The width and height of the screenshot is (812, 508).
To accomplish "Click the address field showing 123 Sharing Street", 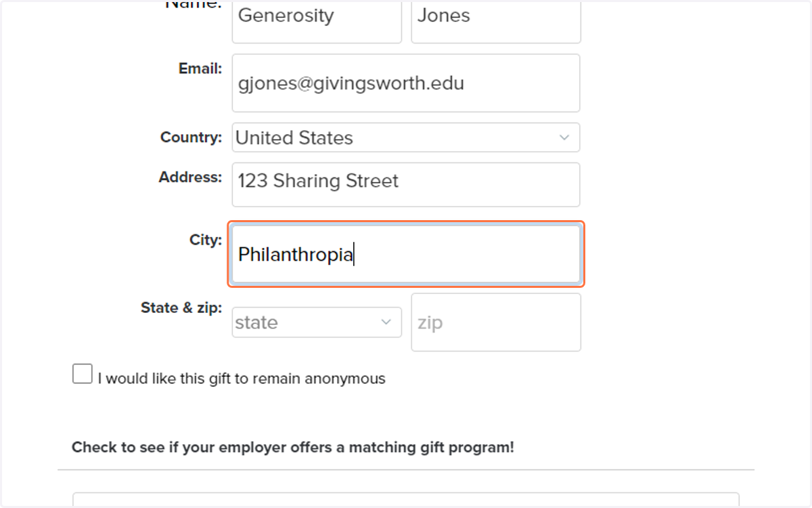I will click(x=406, y=184).
